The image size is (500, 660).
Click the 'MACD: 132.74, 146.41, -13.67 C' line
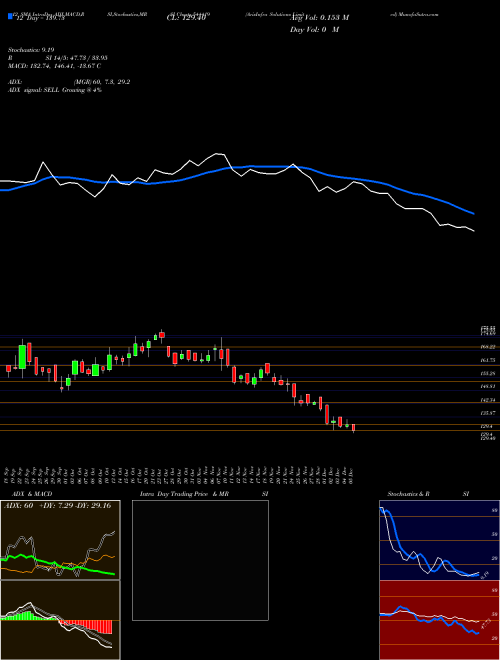click(x=55, y=66)
